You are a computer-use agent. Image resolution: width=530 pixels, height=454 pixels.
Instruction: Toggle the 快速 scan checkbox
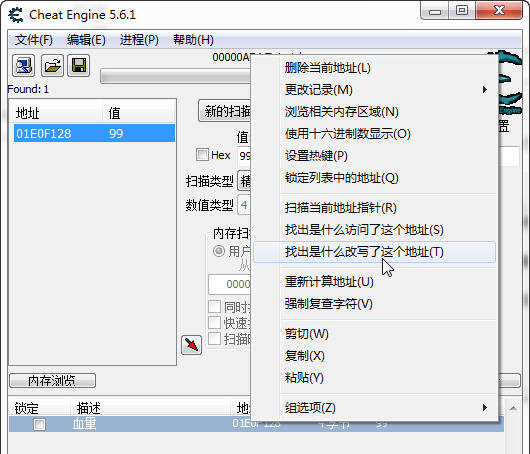click(x=214, y=322)
